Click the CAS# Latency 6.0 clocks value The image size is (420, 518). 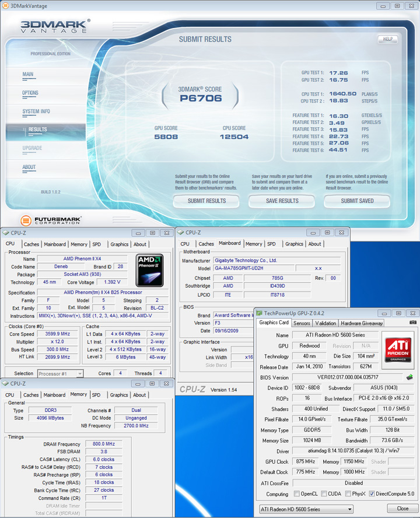pos(103,459)
